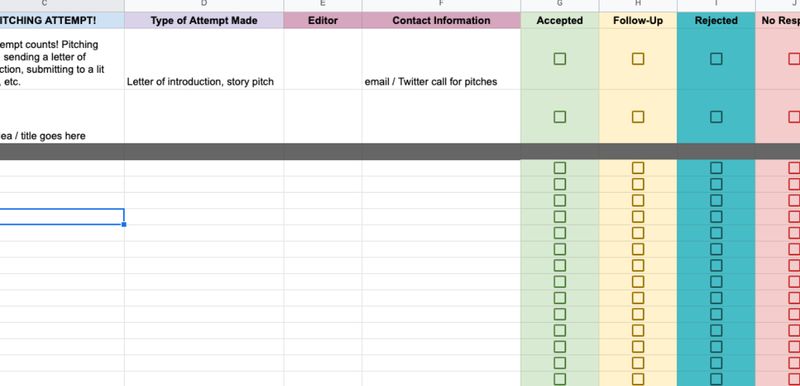Check first Follow-Up box below the gray divider
The image size is (800, 386).
[x=638, y=168]
